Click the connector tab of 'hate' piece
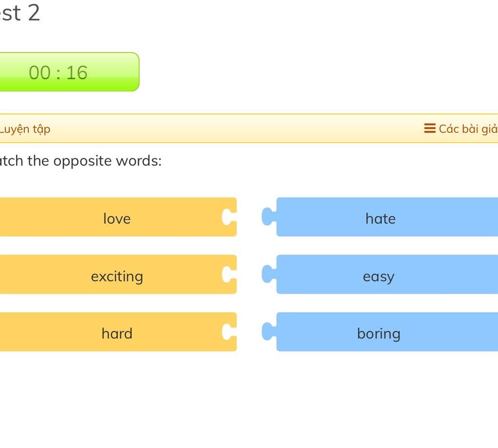 point(268,217)
